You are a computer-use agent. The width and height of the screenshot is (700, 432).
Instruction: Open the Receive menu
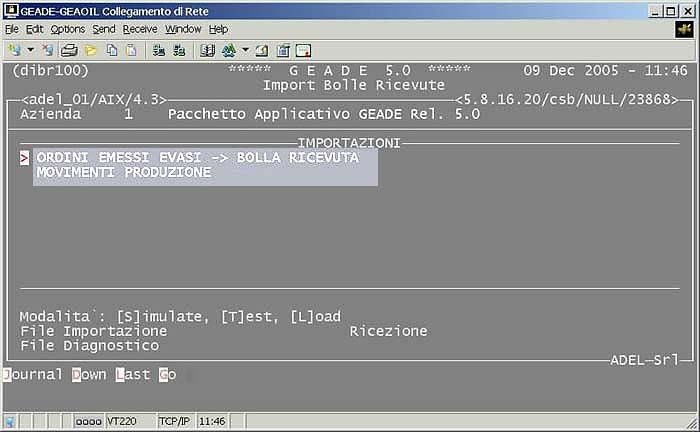[x=140, y=29]
